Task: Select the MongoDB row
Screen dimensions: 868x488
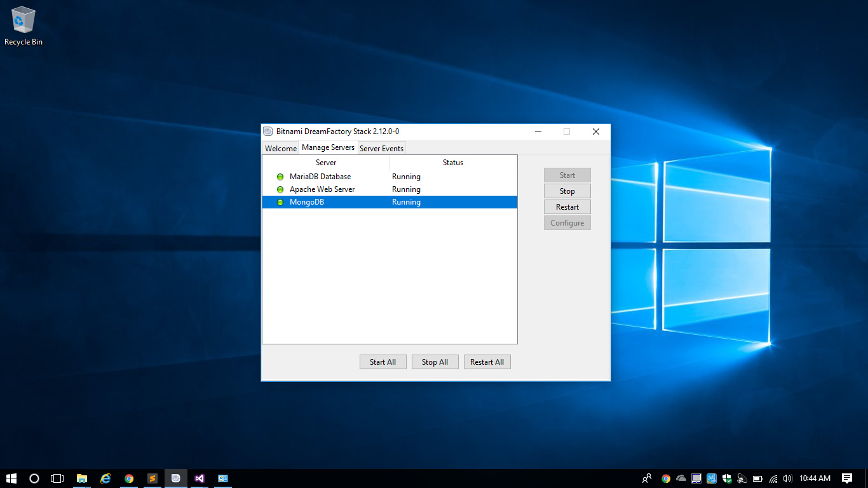Action: (390, 202)
